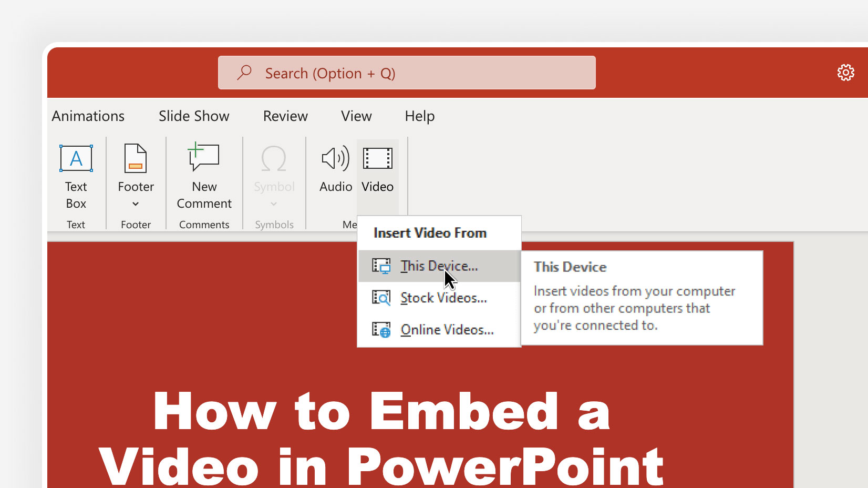This screenshot has height=488, width=868.
Task: Click the Audio speaker icon
Action: [335, 158]
